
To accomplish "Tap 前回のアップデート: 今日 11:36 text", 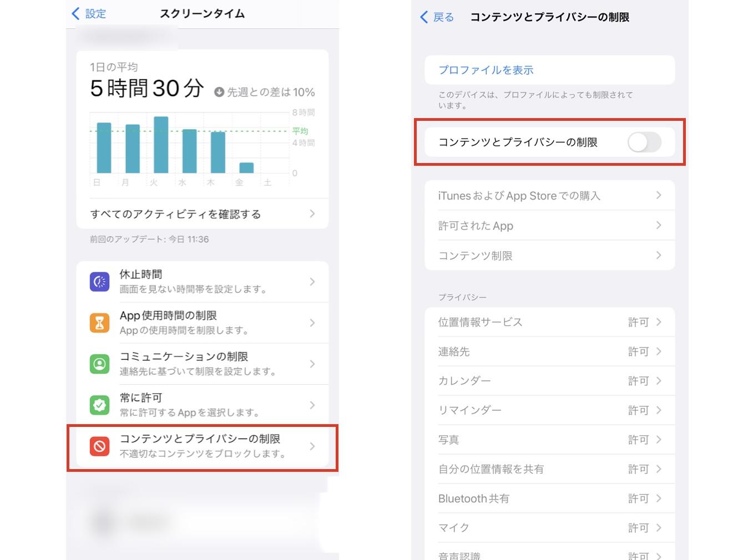I will point(149,239).
